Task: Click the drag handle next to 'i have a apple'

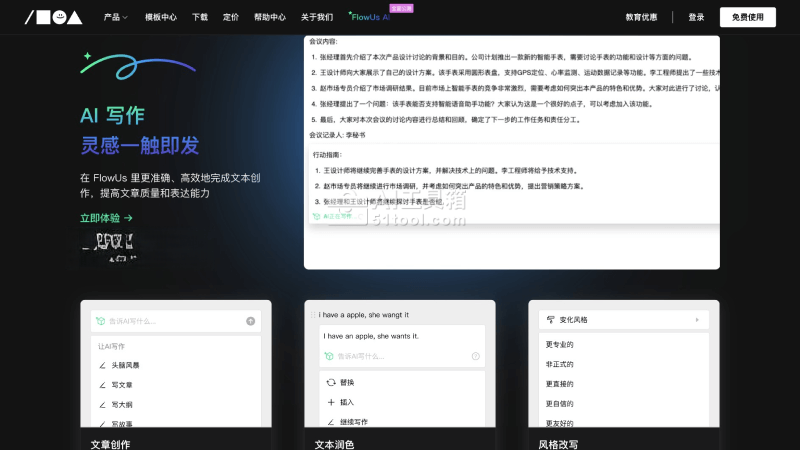Action: pos(313,314)
